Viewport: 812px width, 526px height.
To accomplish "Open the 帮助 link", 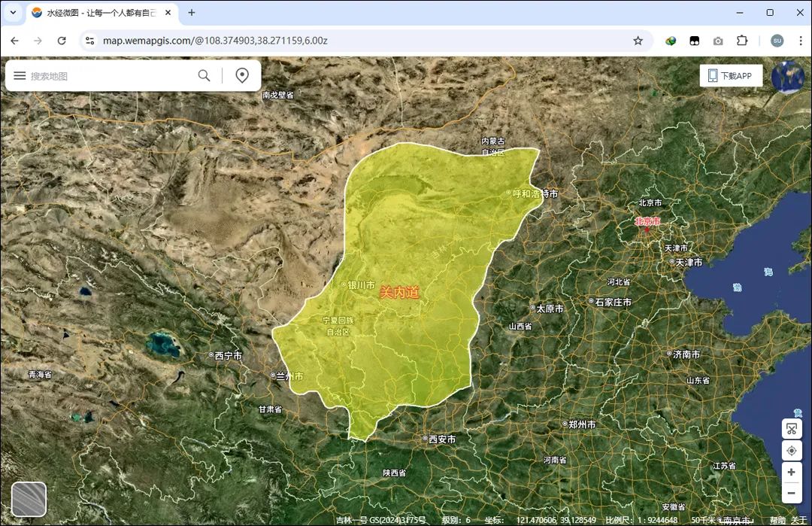I will (x=777, y=520).
